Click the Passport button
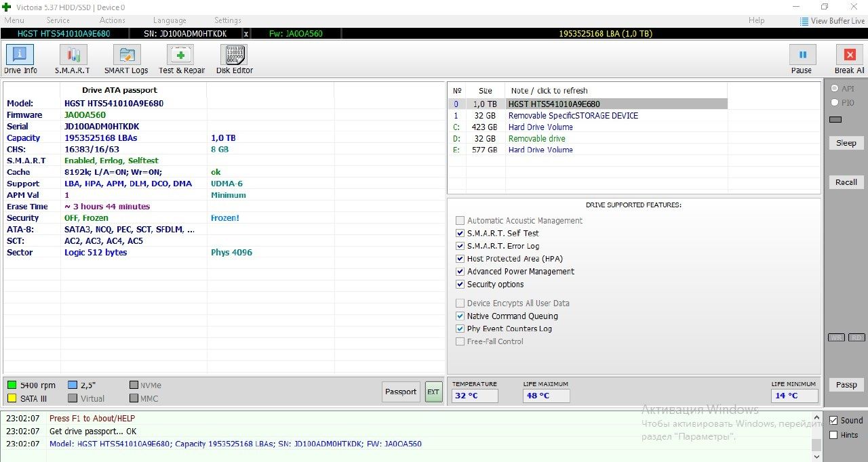 pyautogui.click(x=401, y=392)
